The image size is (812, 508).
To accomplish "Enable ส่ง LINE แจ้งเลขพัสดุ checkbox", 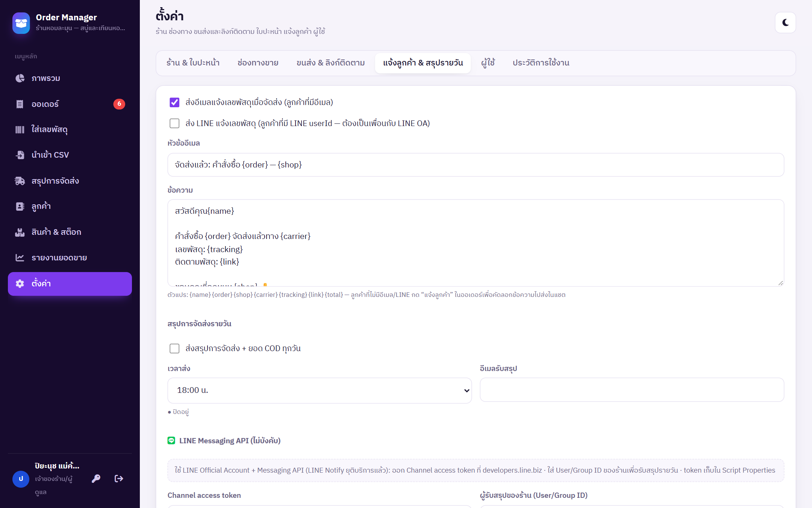I will [174, 123].
